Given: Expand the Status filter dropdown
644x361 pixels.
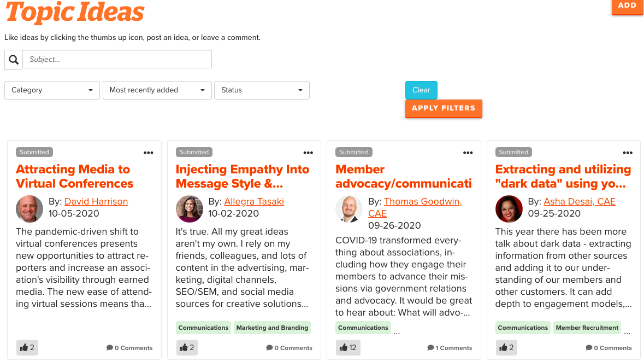Looking at the screenshot, I should (x=262, y=90).
